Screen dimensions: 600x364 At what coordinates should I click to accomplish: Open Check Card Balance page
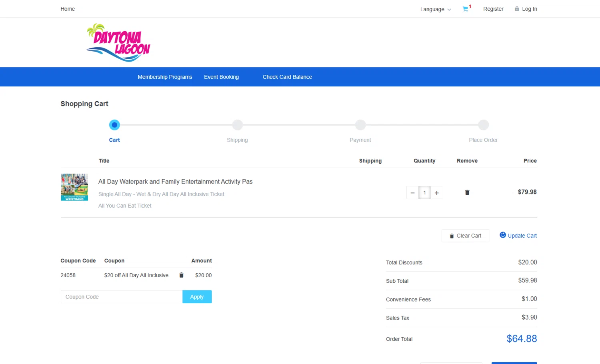click(x=287, y=77)
